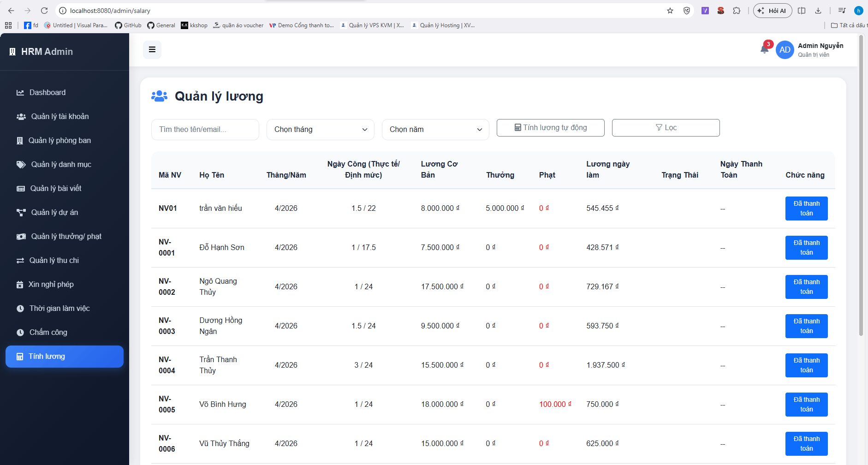This screenshot has height=465, width=868.
Task: Open the Chọn năm dropdown
Action: tap(435, 130)
